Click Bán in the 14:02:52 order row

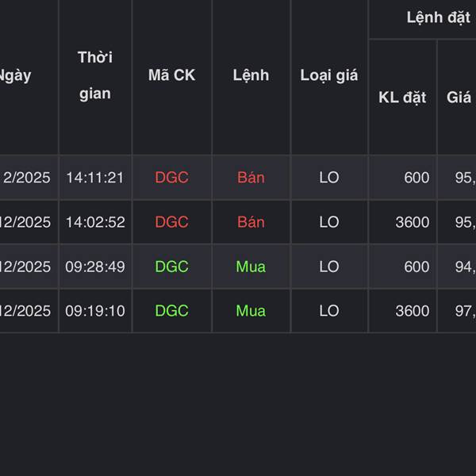click(251, 222)
